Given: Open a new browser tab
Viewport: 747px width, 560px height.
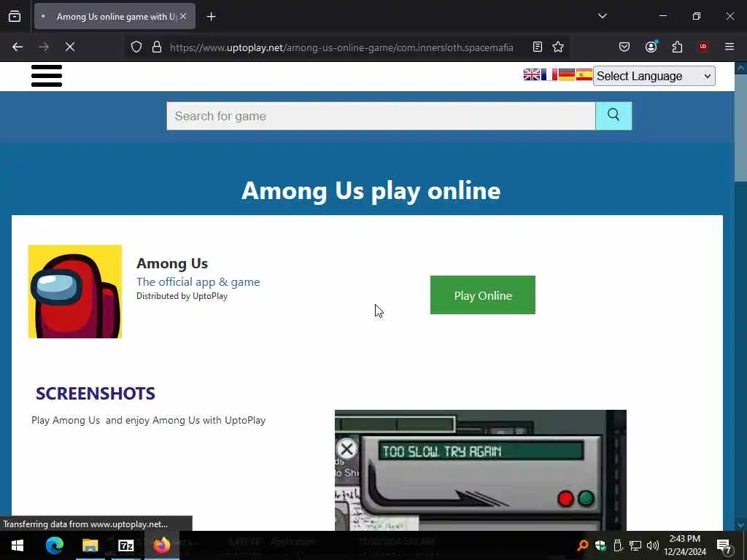Looking at the screenshot, I should tap(211, 17).
